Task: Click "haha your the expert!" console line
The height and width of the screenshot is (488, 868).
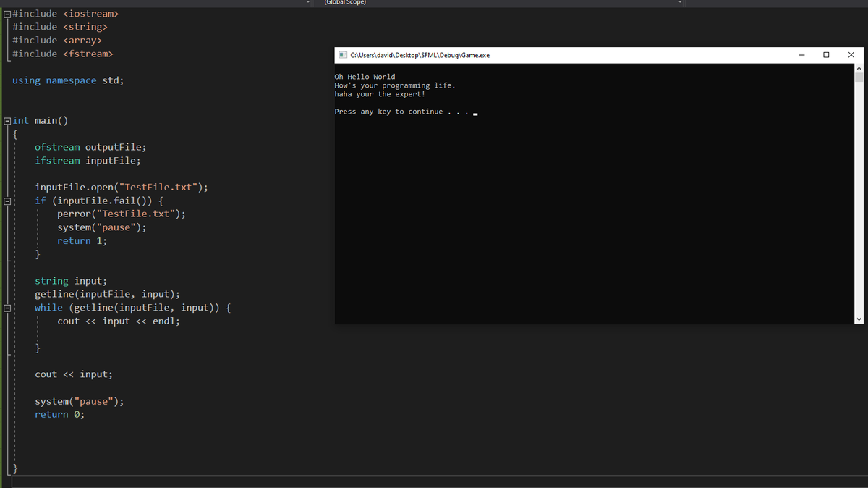Action: (380, 94)
